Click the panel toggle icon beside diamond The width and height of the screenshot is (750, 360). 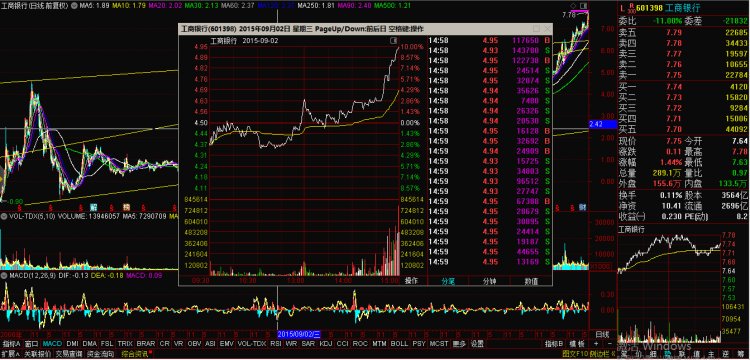[x=583, y=6]
